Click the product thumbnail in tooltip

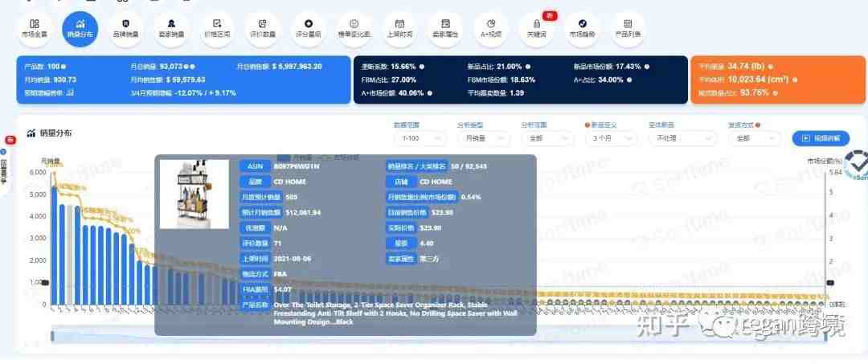tap(194, 194)
